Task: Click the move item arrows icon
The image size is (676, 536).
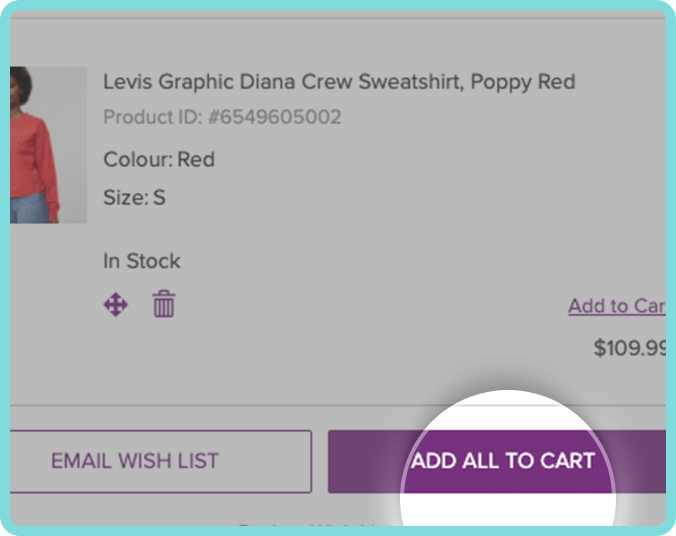Action: [116, 305]
